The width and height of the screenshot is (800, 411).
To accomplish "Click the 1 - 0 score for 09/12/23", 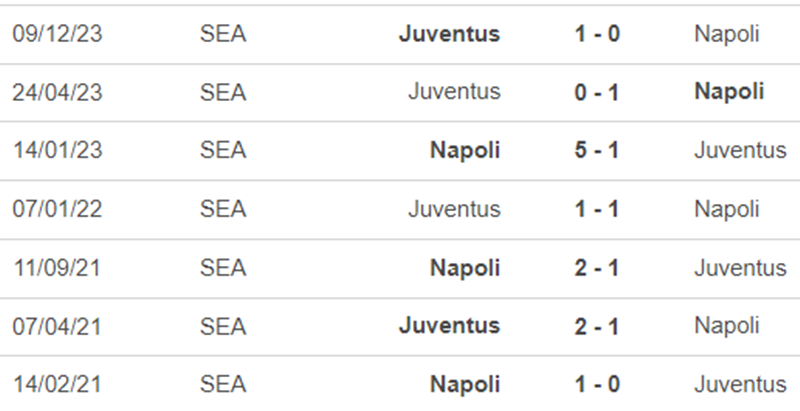I will [597, 34].
